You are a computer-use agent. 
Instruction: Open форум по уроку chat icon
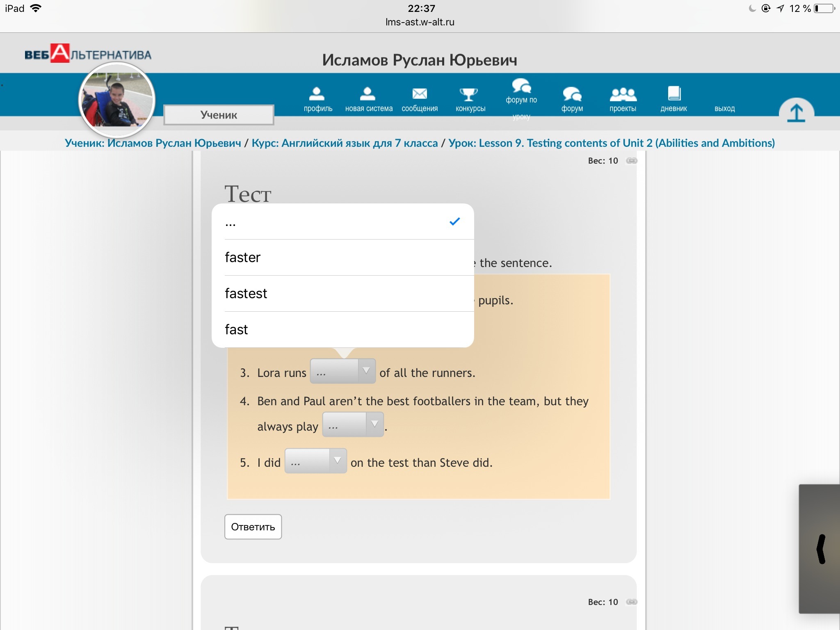[x=521, y=86]
